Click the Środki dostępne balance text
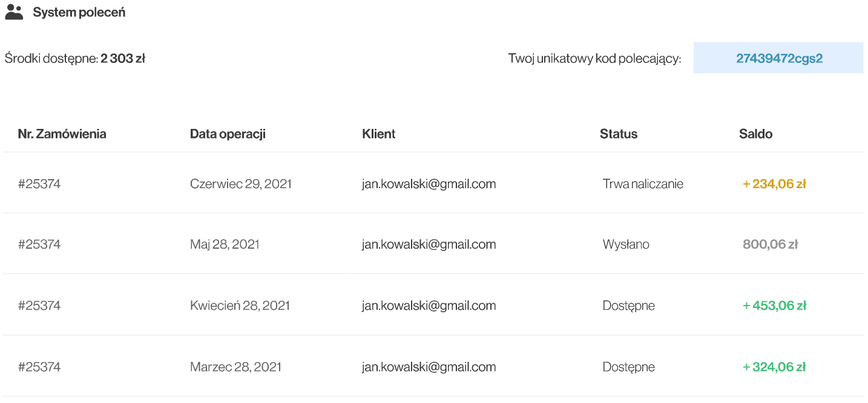Image resolution: width=868 pixels, height=403 pixels. [74, 59]
